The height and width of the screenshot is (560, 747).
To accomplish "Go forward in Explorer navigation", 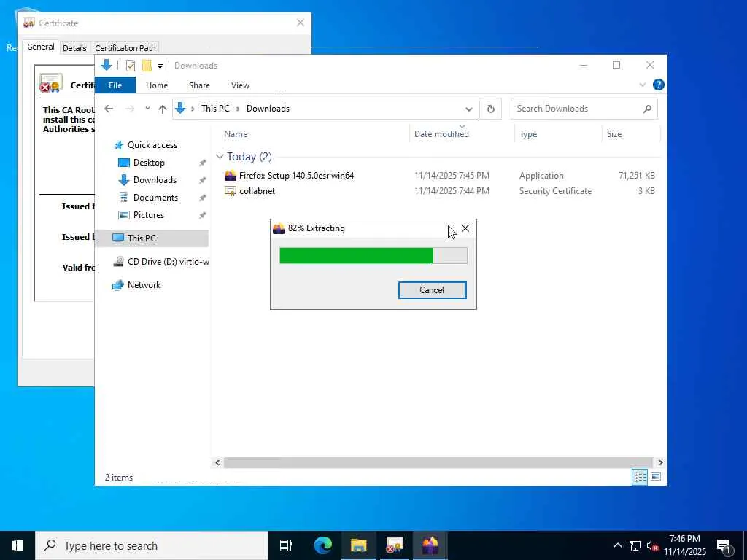I will 130,109.
